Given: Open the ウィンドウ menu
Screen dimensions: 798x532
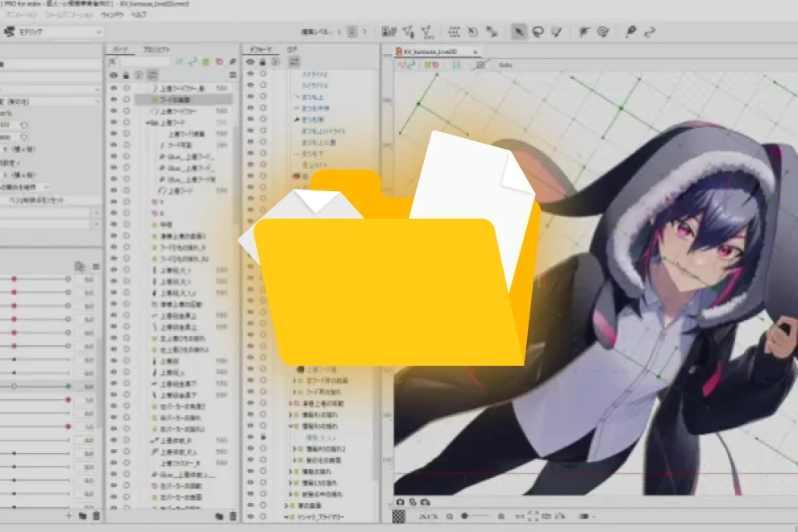Looking at the screenshot, I should (112, 15).
